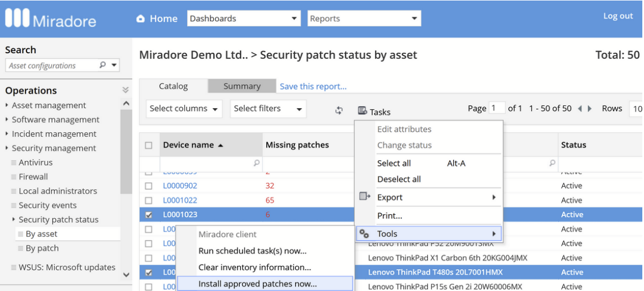Open device L0001023 link

(180, 215)
